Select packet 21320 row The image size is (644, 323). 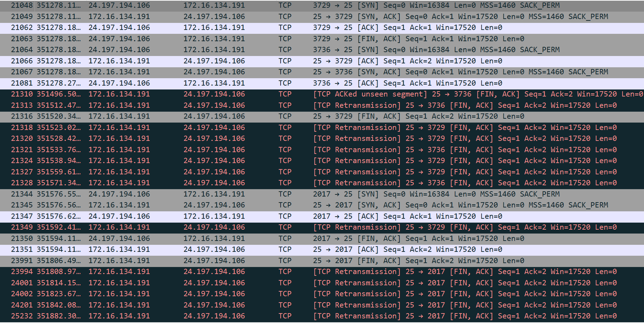(x=322, y=138)
